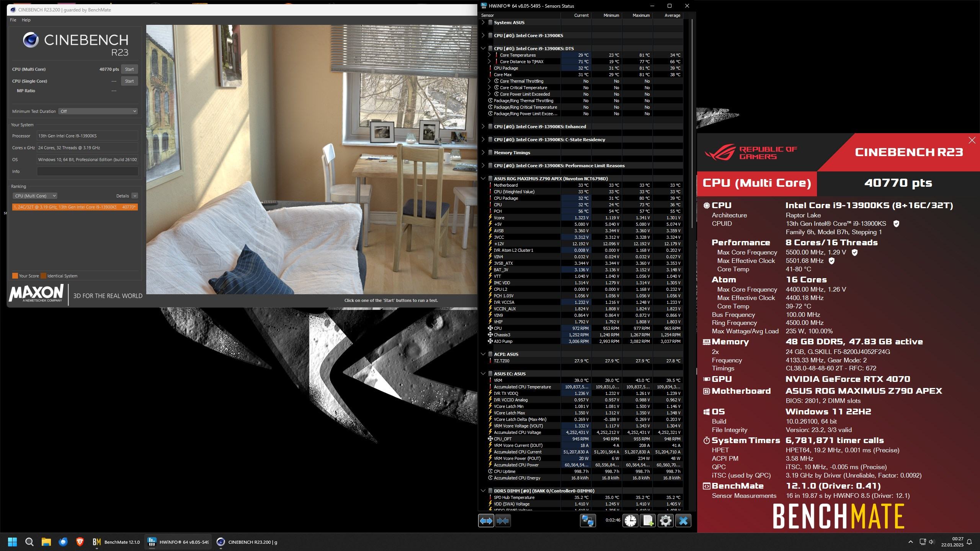Image resolution: width=980 pixels, height=551 pixels.
Task: Open HWiNFO sensor settings gear icon
Action: [665, 521]
